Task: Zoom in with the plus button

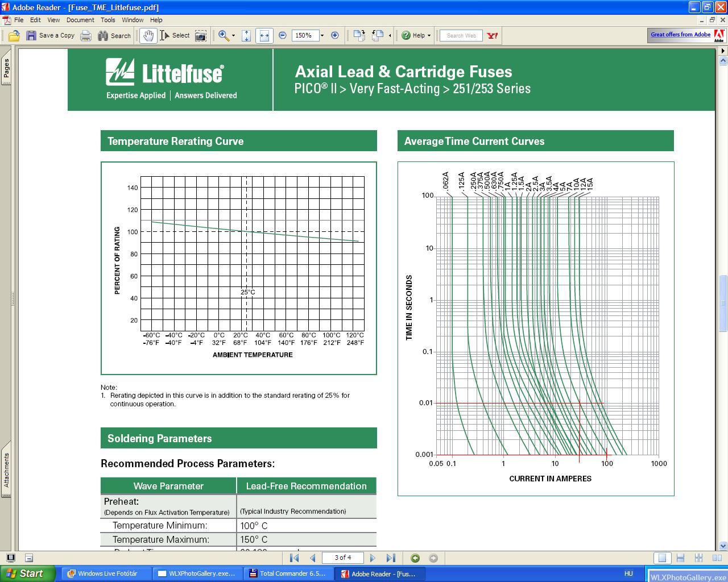Action: click(335, 36)
